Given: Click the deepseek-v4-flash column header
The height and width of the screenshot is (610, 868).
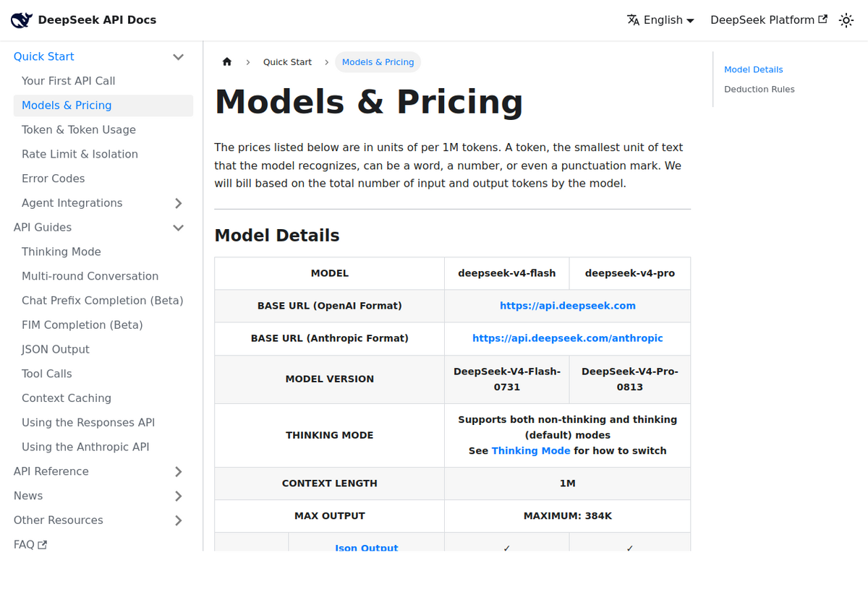Looking at the screenshot, I should [507, 273].
